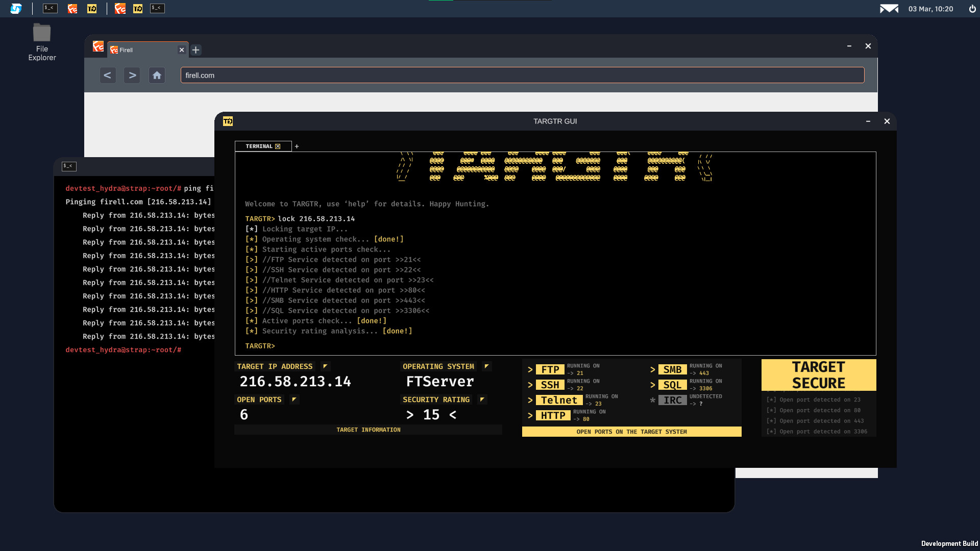This screenshot has height=551, width=980.
Task: Click the power icon in the top bar
Action: click(x=972, y=9)
